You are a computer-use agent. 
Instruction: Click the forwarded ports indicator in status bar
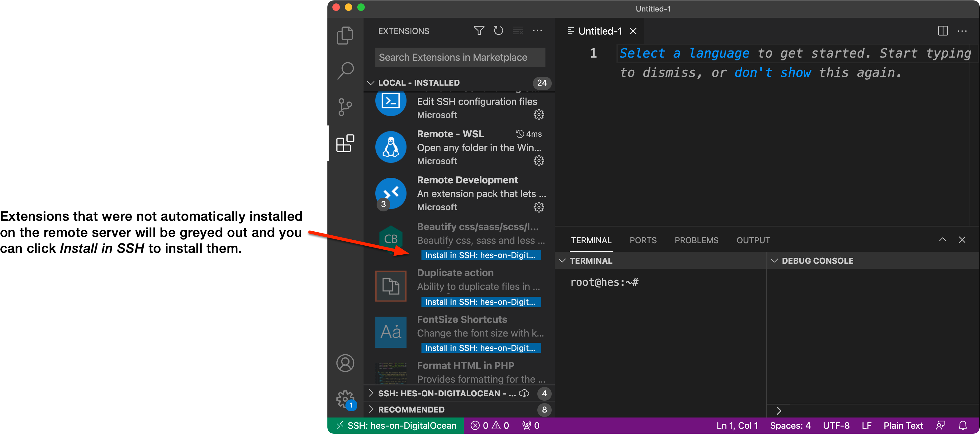click(x=531, y=425)
